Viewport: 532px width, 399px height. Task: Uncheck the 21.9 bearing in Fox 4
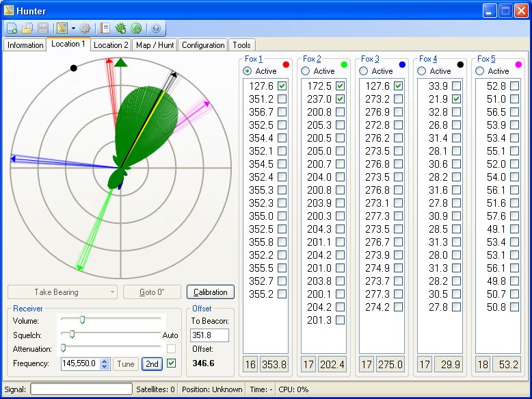click(457, 99)
